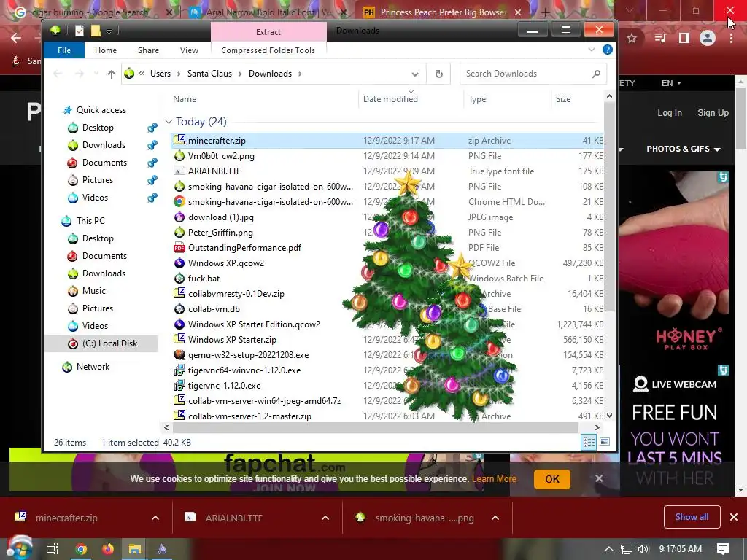Switch to the Home ribbon tab
Image resolution: width=747 pixels, height=560 pixels.
pyautogui.click(x=106, y=50)
